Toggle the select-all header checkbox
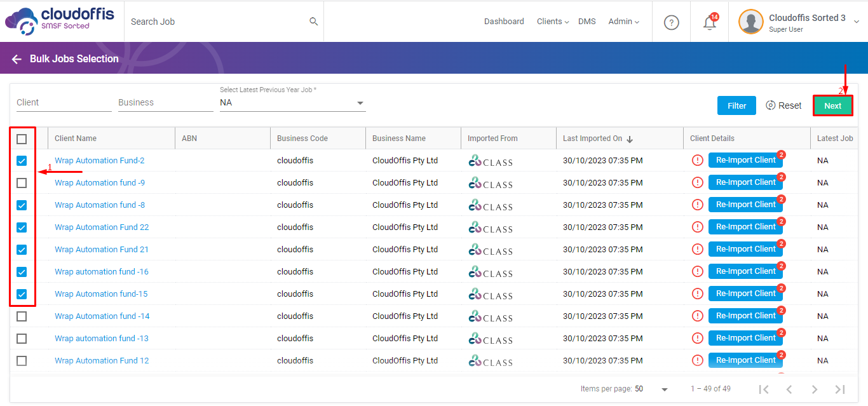 coord(22,139)
